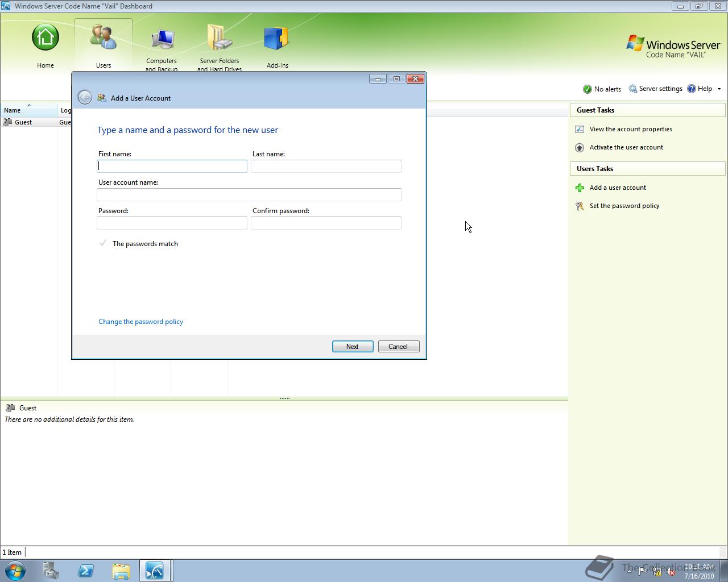Launch PowerShell from the taskbar
Screen dimensions: 728x582
[86, 571]
